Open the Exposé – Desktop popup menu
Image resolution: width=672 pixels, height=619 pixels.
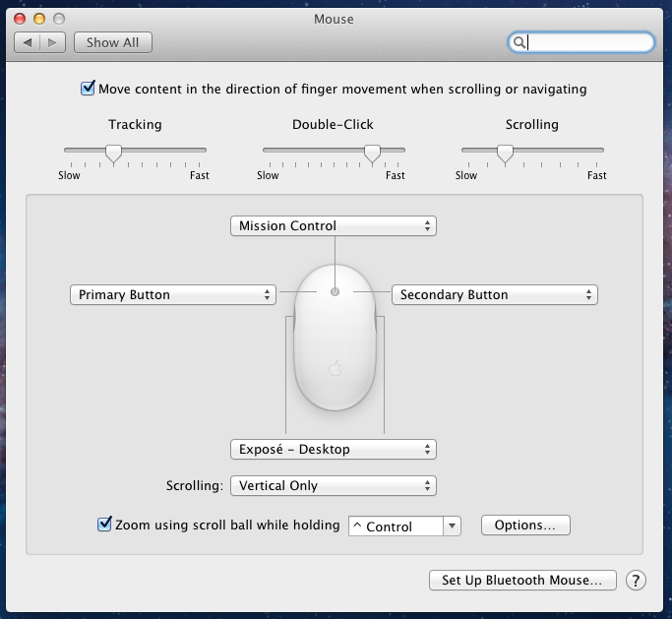click(x=334, y=450)
